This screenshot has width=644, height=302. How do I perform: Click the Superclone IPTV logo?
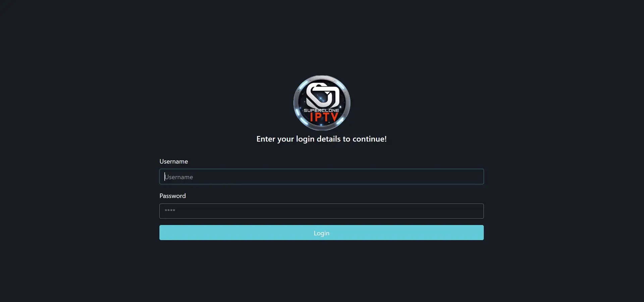(x=322, y=103)
